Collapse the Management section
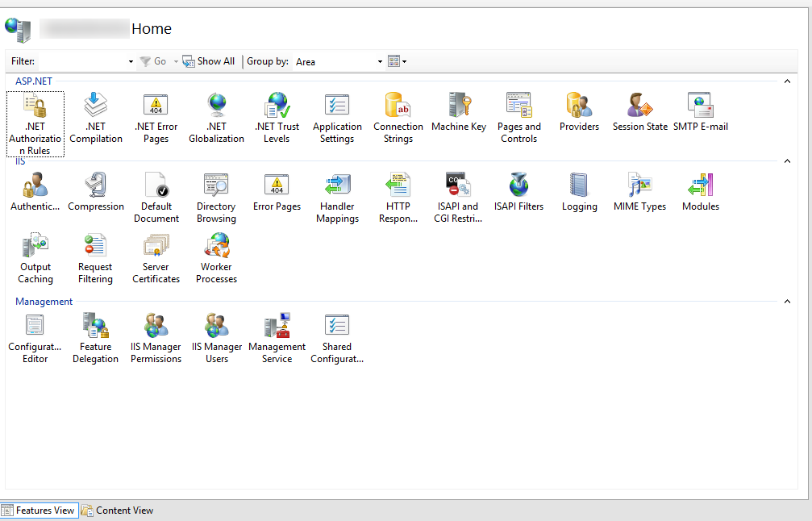The height and width of the screenshot is (521, 812). 787,301
